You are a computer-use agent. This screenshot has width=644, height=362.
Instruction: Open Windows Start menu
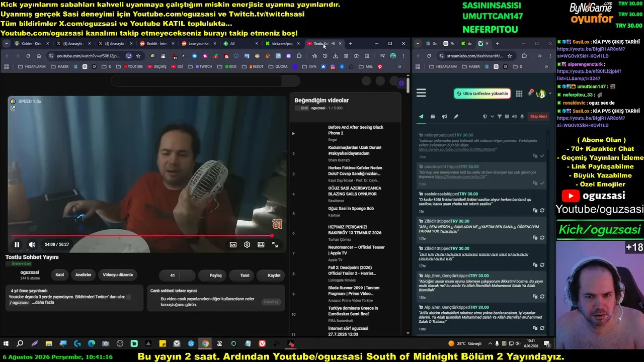click(6, 344)
